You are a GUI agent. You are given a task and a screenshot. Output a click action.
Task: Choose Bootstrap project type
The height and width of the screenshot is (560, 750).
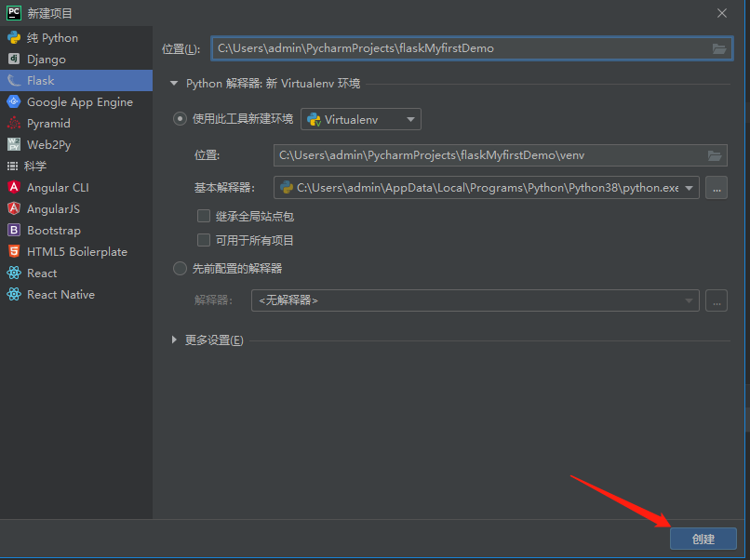tap(76, 230)
